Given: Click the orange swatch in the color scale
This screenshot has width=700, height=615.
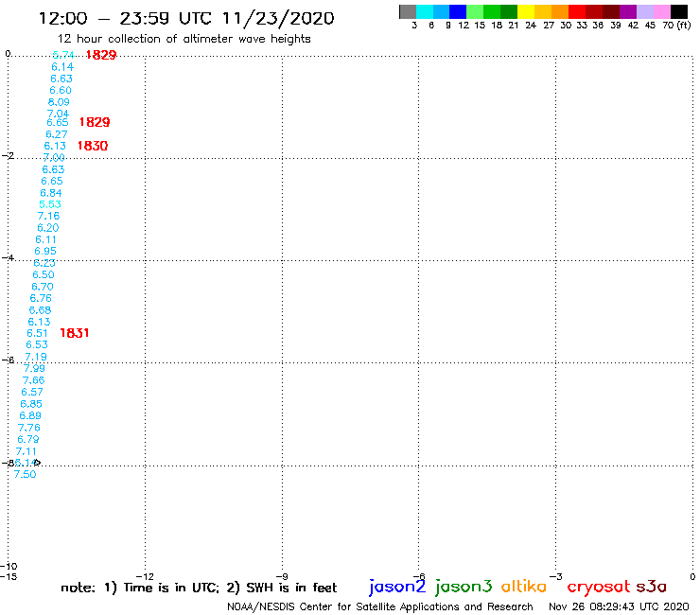Looking at the screenshot, I should (x=560, y=11).
